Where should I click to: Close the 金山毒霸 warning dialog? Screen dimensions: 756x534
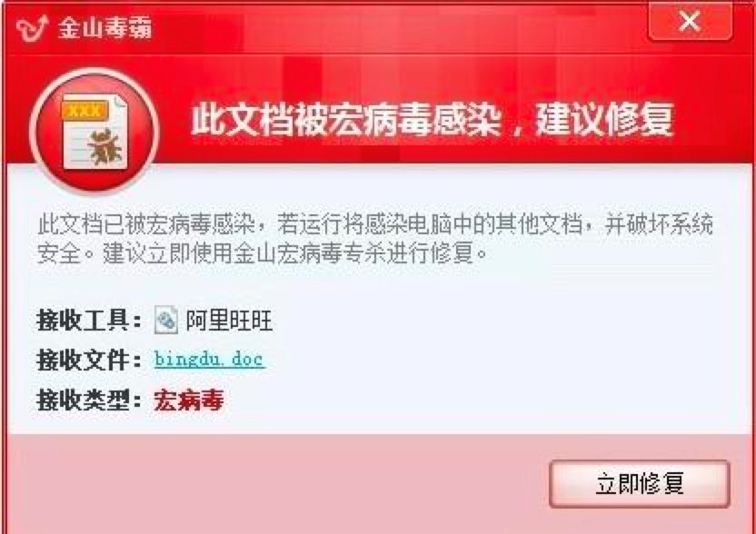[x=690, y=21]
